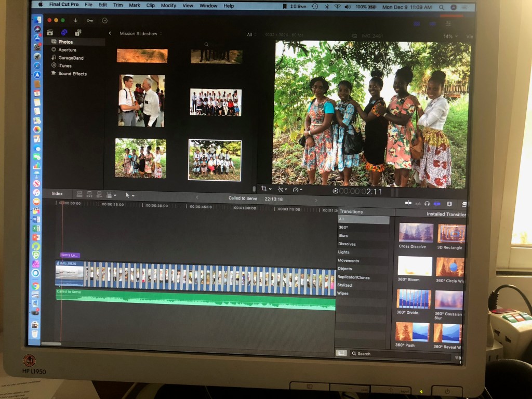Toggle the timeline Index panel
The height and width of the screenshot is (399, 532).
tap(57, 194)
